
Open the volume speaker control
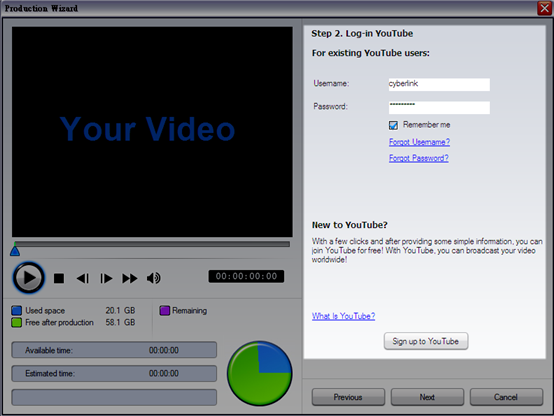[x=154, y=278]
